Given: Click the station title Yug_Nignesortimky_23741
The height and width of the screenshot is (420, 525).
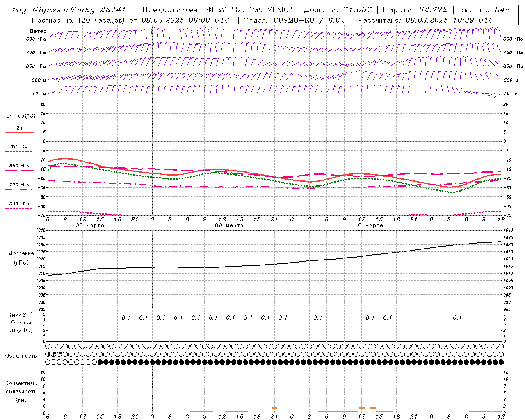Looking at the screenshot, I should [x=68, y=10].
